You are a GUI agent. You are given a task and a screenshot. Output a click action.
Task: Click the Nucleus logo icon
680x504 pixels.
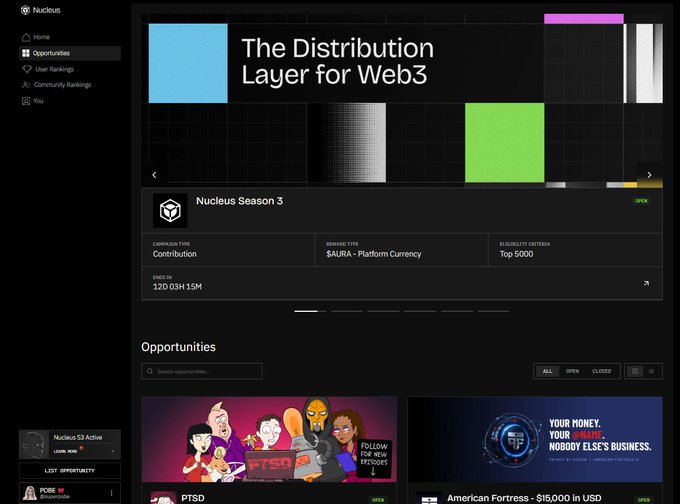(25, 10)
